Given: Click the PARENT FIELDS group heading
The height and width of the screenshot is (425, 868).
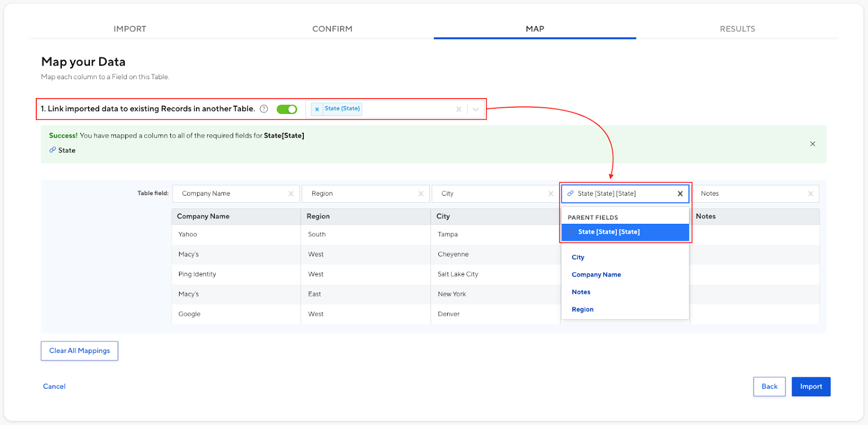Looking at the screenshot, I should (x=593, y=217).
